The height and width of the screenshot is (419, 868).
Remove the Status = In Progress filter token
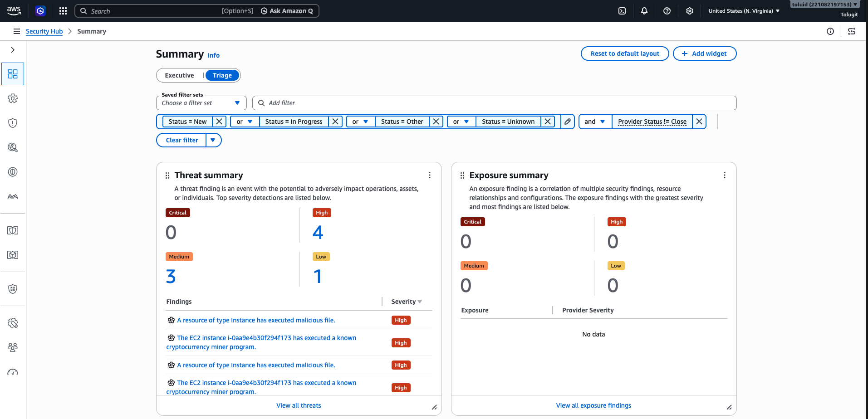[x=335, y=122]
